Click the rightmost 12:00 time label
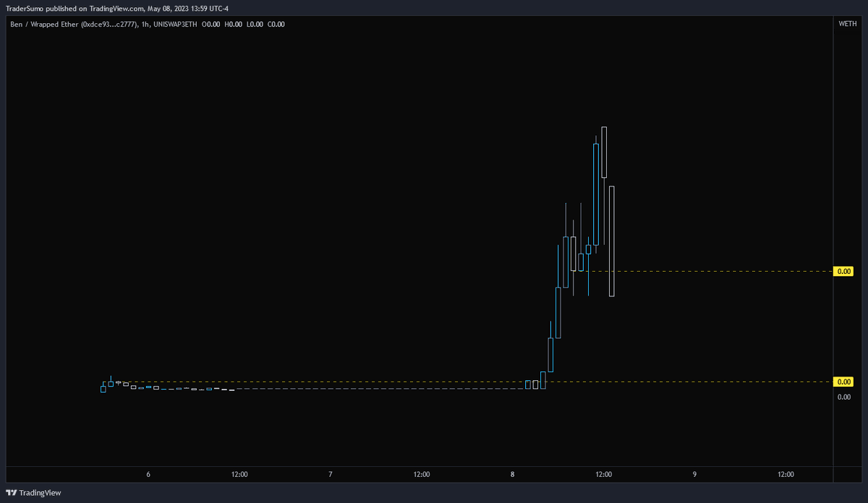Image resolution: width=868 pixels, height=503 pixels. pos(786,475)
